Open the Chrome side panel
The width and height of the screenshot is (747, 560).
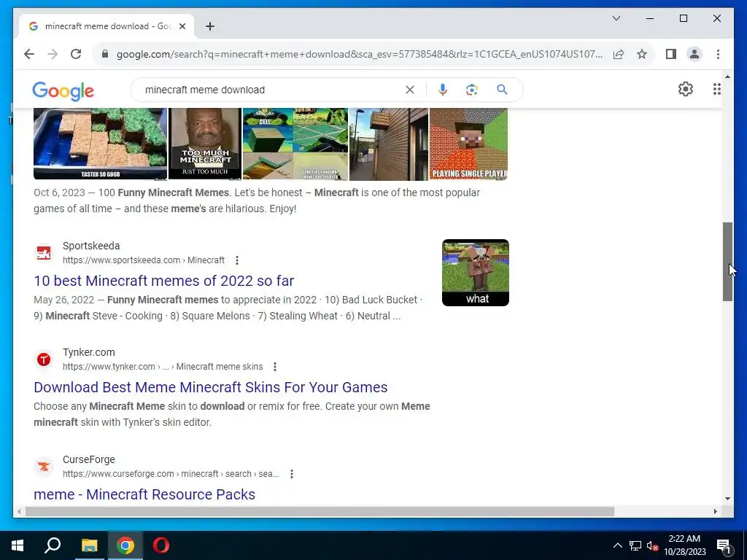[x=671, y=54]
